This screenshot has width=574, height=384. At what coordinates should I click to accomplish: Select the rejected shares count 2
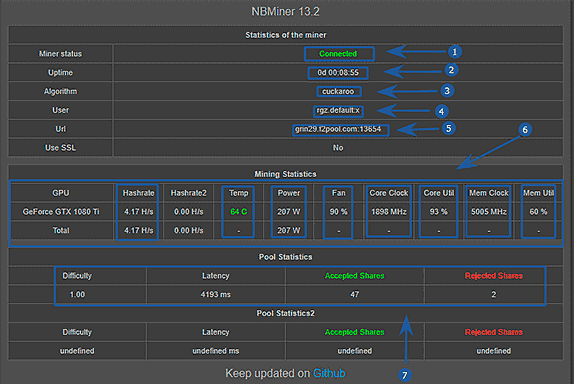pyautogui.click(x=494, y=294)
